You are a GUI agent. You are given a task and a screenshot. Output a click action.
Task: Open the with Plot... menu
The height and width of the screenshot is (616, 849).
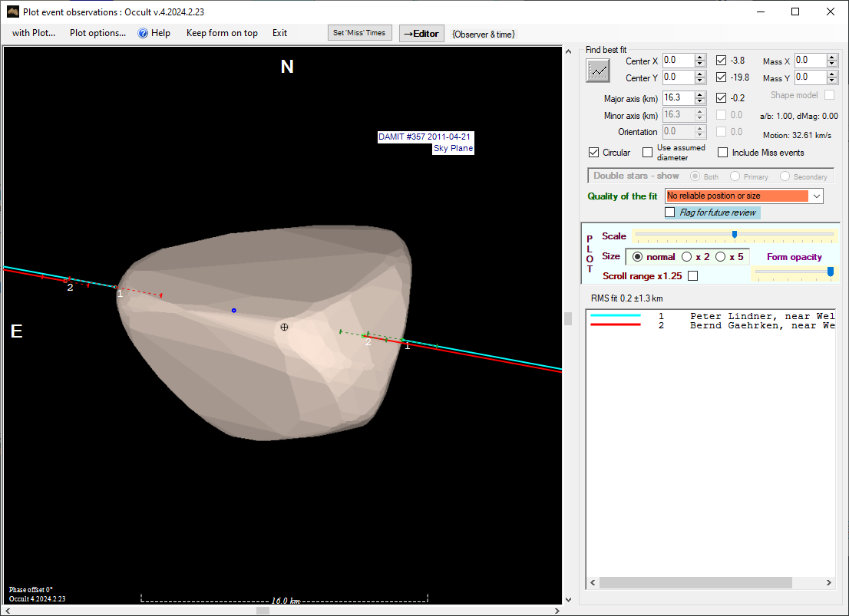pyautogui.click(x=33, y=33)
